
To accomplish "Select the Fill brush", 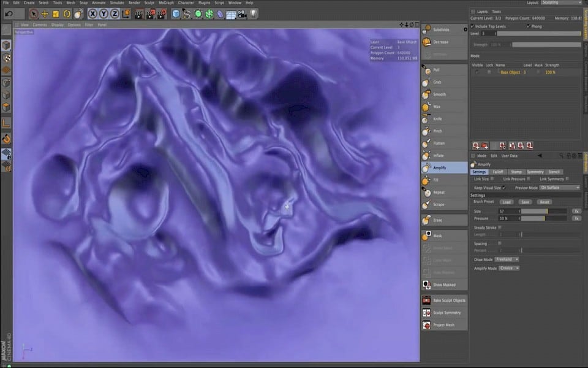I will click(445, 180).
